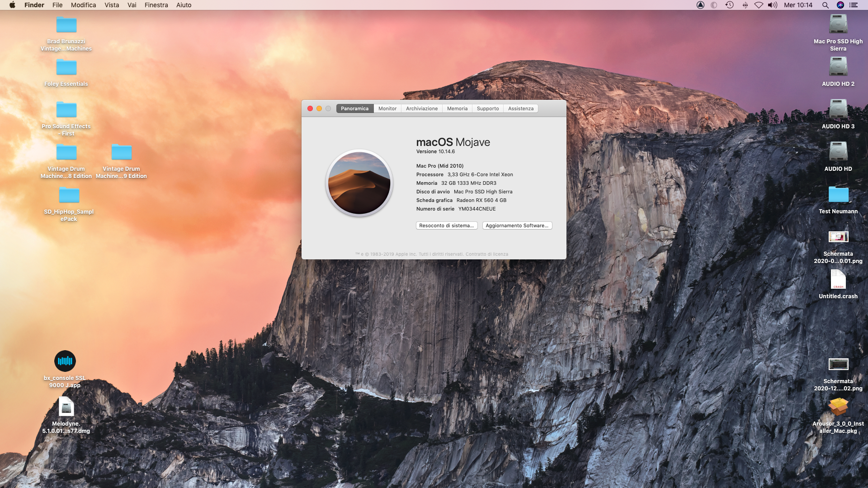This screenshot has height=488, width=868.
Task: Open the Modifica menu
Action: [84, 5]
